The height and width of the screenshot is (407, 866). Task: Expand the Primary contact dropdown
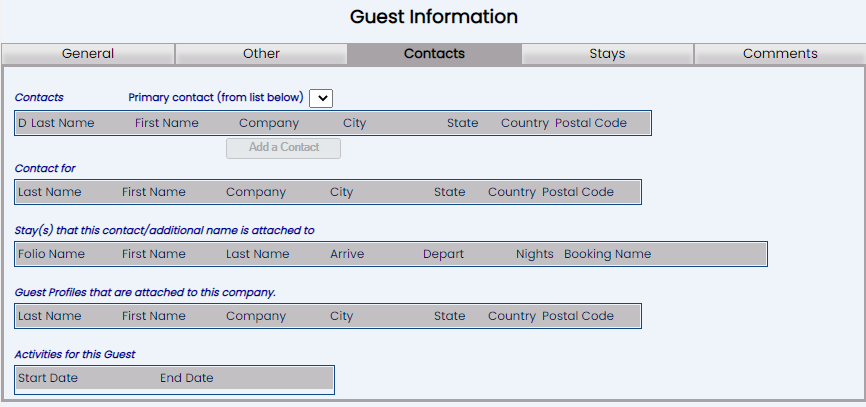321,98
